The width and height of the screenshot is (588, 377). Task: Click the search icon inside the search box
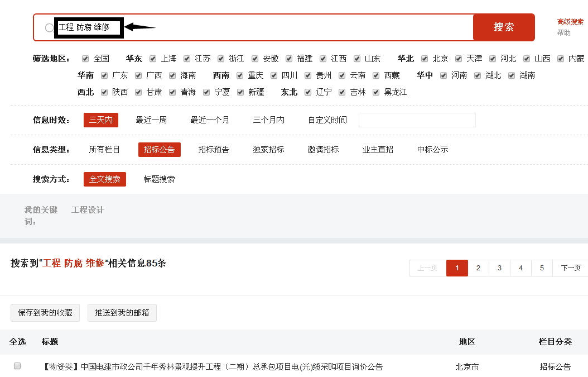pos(49,28)
